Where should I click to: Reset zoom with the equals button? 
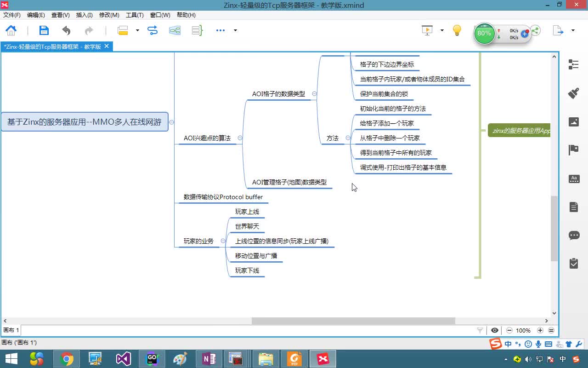pos(551,330)
